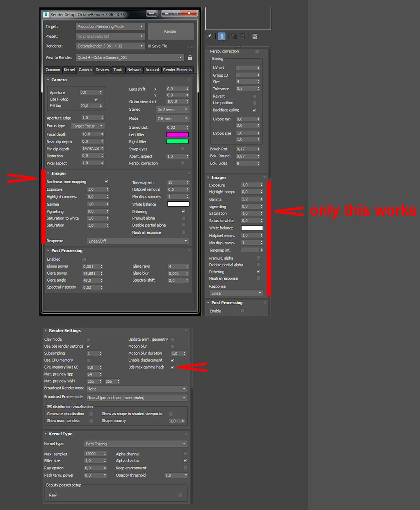Screen dimensions: 420x510
Task: Toggle Nonlinear tone mapping checkbox
Action: point(106,181)
